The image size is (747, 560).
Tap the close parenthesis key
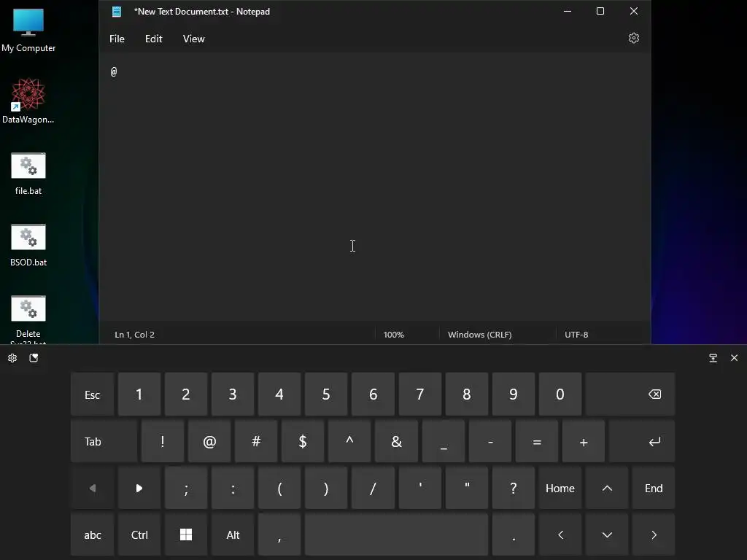point(326,488)
